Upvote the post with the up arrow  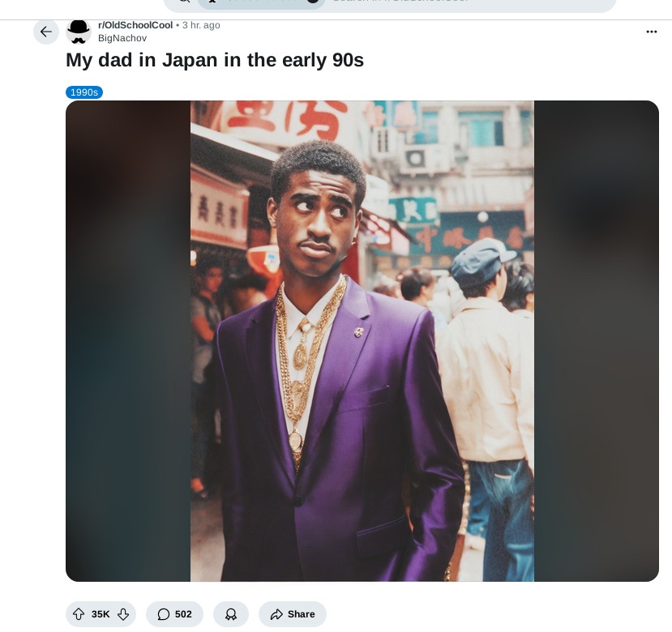click(79, 614)
